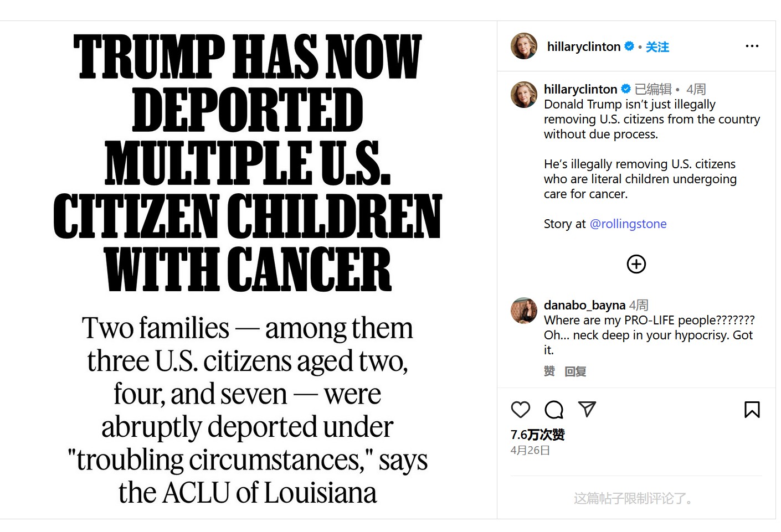Click hillaryclinton's header profile picture
Viewport: 781px width, 532px height.
point(523,46)
